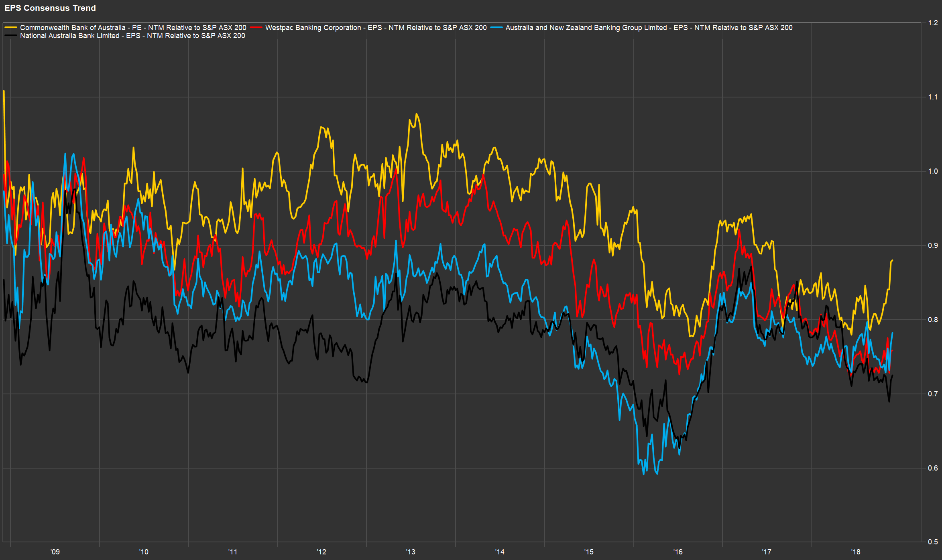Toggle Australia and New Zealand Banking legend label

[x=649, y=28]
